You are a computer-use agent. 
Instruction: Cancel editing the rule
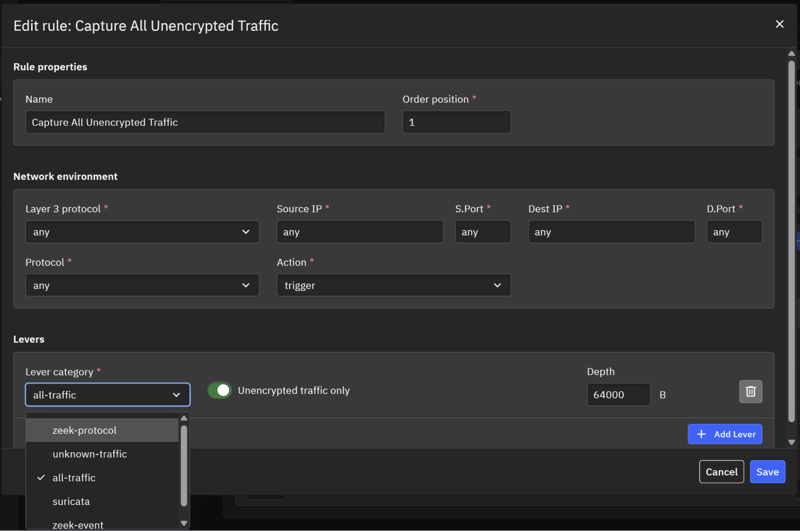(x=721, y=472)
